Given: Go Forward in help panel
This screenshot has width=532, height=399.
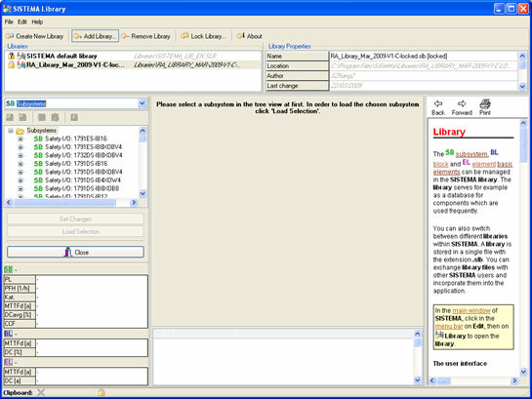Looking at the screenshot, I should tap(462, 108).
